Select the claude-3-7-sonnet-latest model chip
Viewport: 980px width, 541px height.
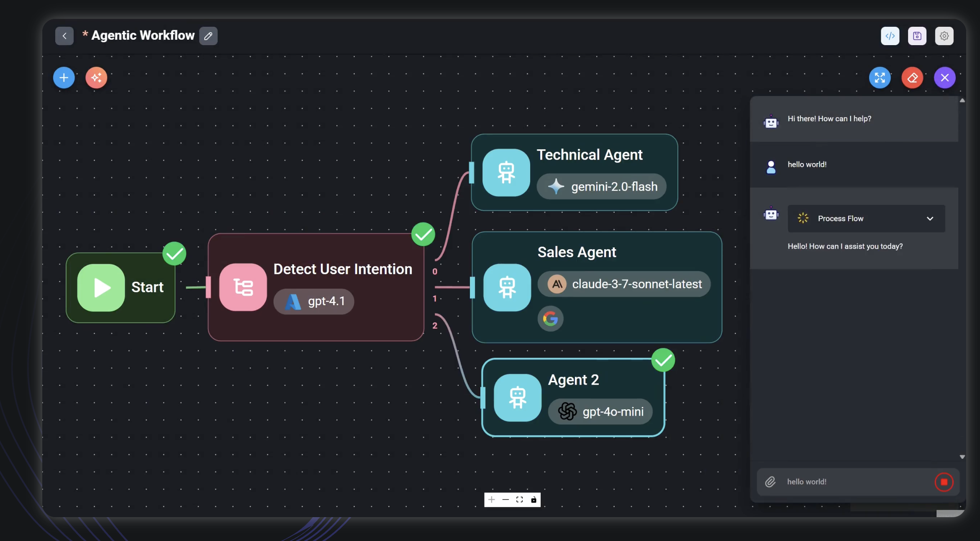tap(624, 284)
